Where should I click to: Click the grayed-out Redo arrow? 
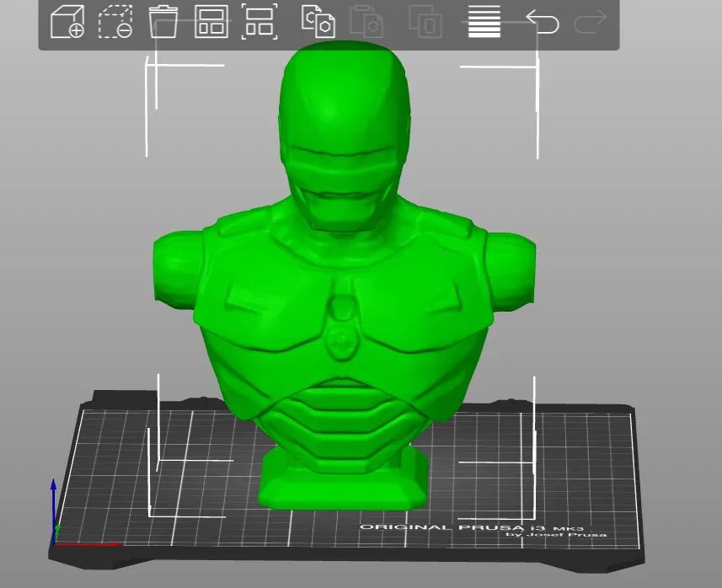591,22
